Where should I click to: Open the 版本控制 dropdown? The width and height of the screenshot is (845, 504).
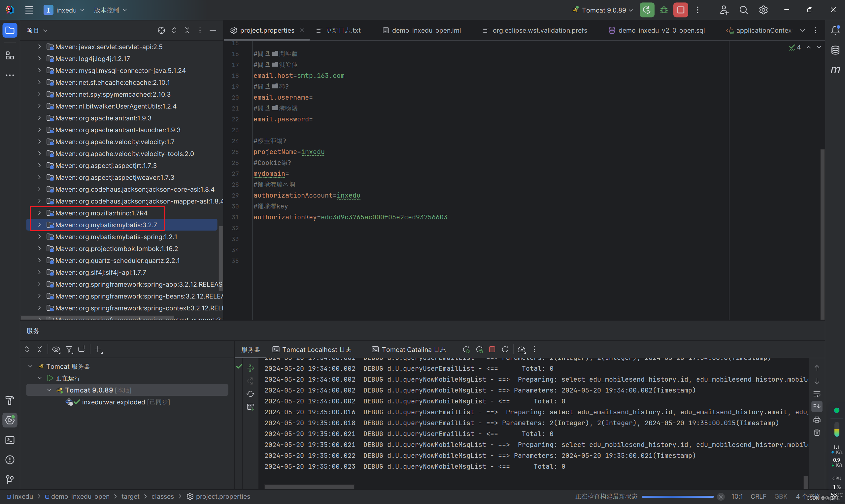tap(111, 10)
